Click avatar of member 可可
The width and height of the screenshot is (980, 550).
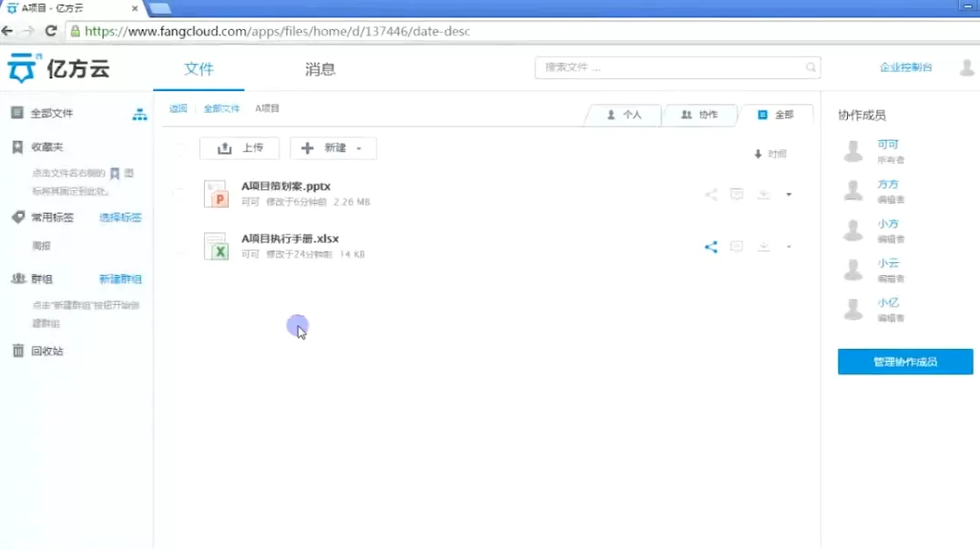853,151
